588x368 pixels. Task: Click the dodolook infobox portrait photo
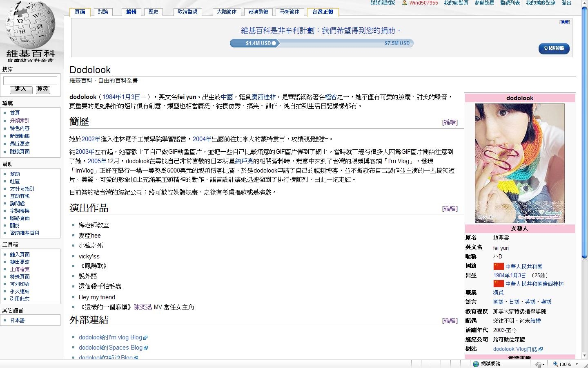pyautogui.click(x=519, y=163)
